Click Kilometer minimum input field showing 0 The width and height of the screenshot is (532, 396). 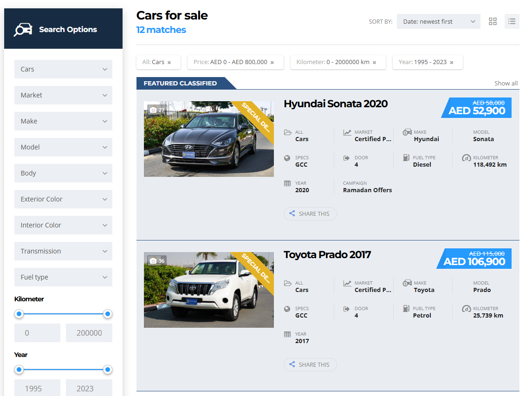[37, 333]
